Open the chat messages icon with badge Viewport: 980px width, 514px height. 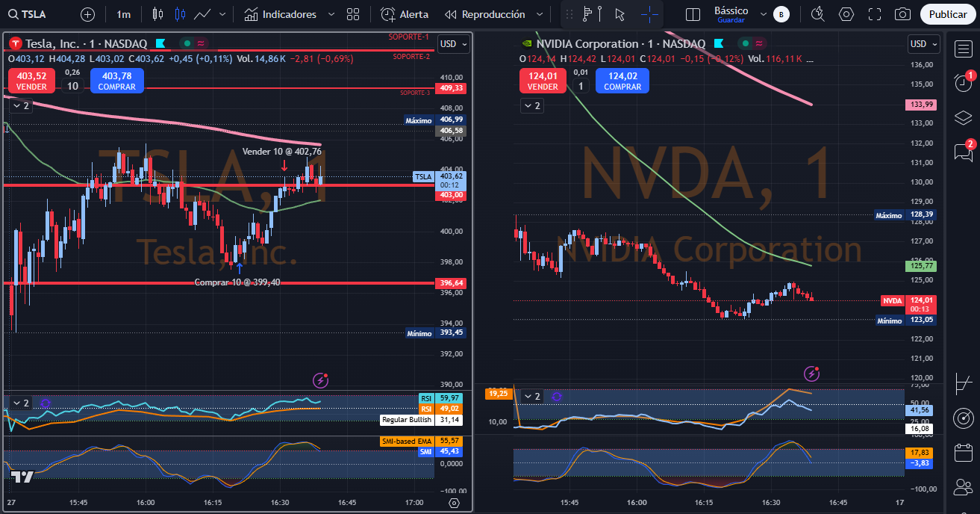[963, 153]
